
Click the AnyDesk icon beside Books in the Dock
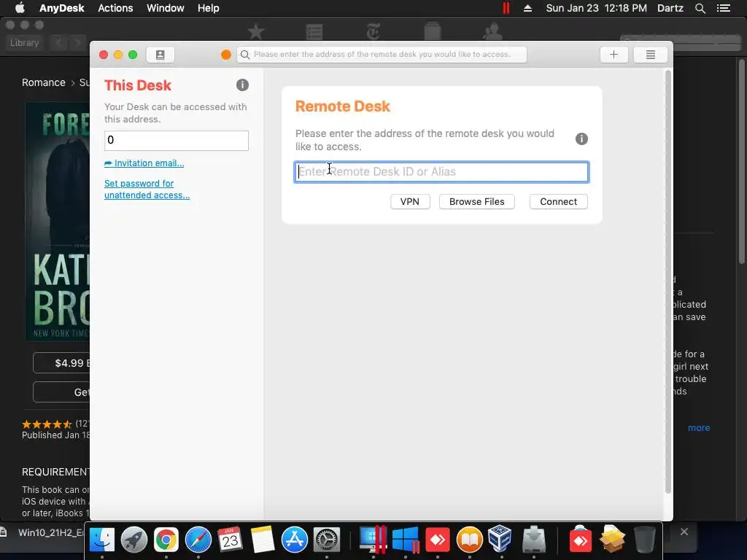click(438, 540)
